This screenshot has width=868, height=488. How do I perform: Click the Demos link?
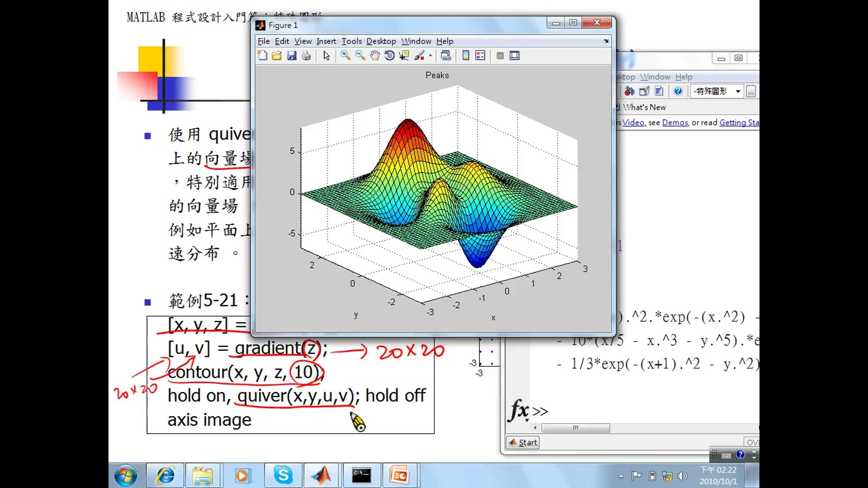675,122
